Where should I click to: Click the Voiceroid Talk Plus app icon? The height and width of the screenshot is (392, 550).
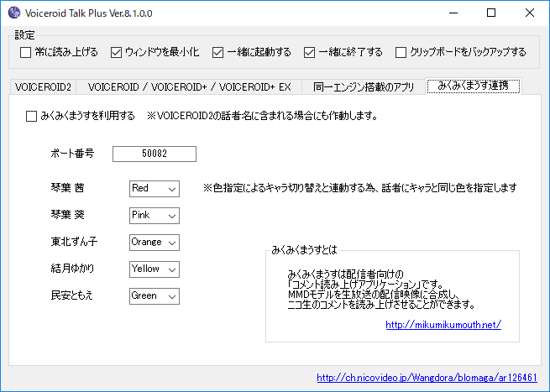coord(14,13)
